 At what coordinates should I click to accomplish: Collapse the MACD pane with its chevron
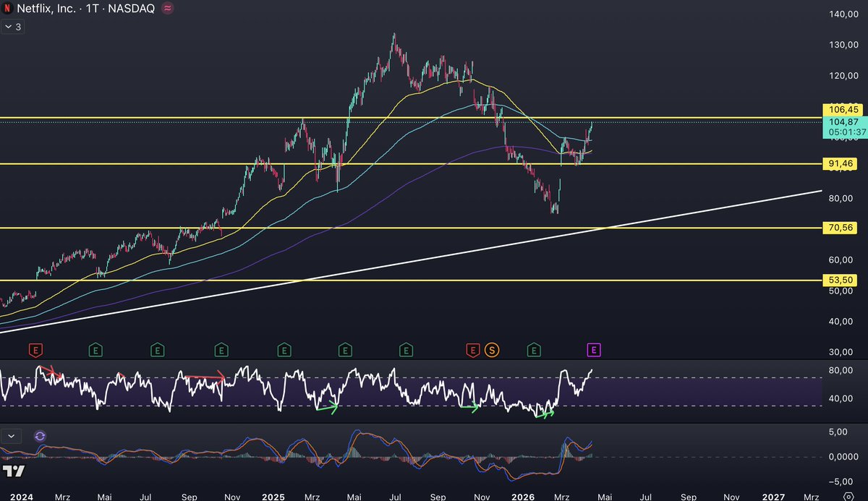(x=11, y=436)
